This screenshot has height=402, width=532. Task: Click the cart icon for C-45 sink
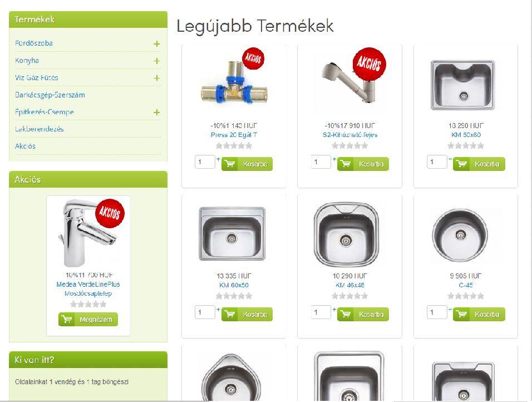[461, 315]
